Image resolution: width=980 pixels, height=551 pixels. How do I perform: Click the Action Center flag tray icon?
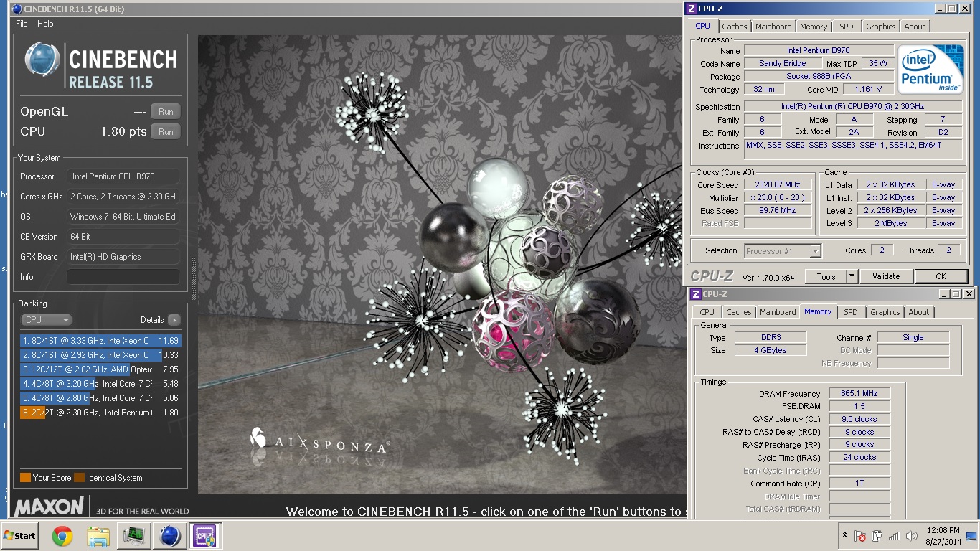tap(859, 536)
